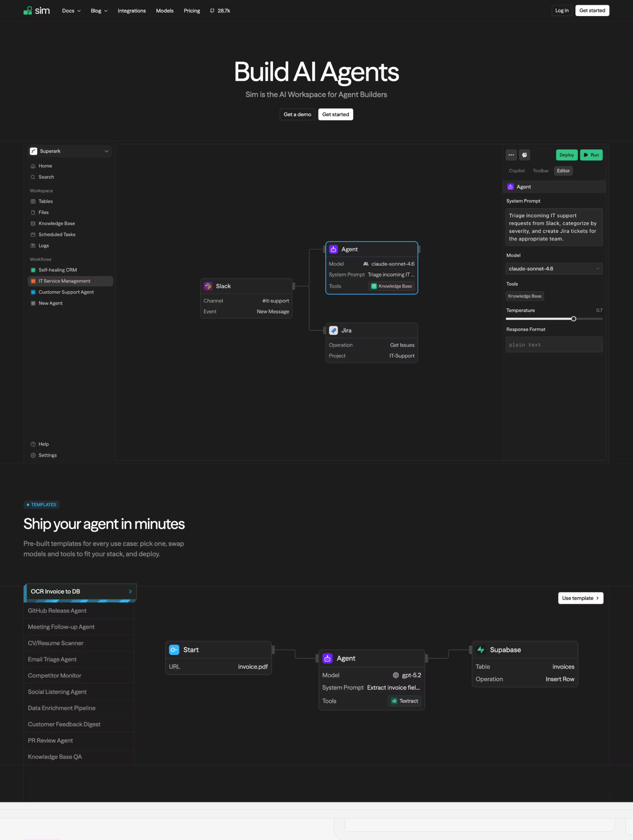Click the orange IT Service Management color square

(33, 281)
